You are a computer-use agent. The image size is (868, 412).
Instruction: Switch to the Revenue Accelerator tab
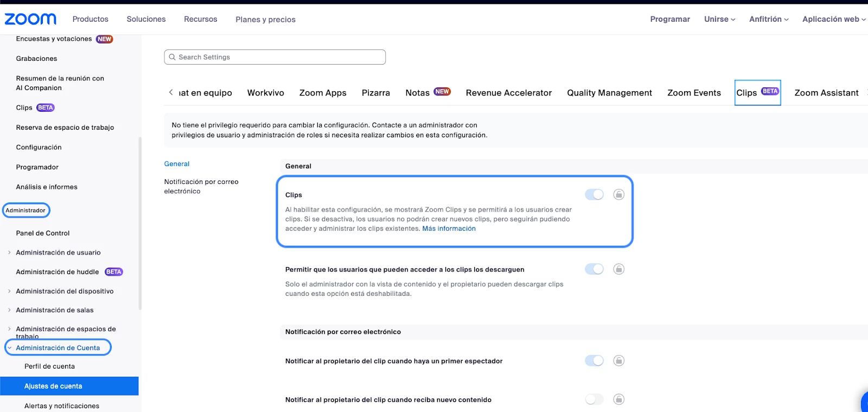click(x=509, y=93)
